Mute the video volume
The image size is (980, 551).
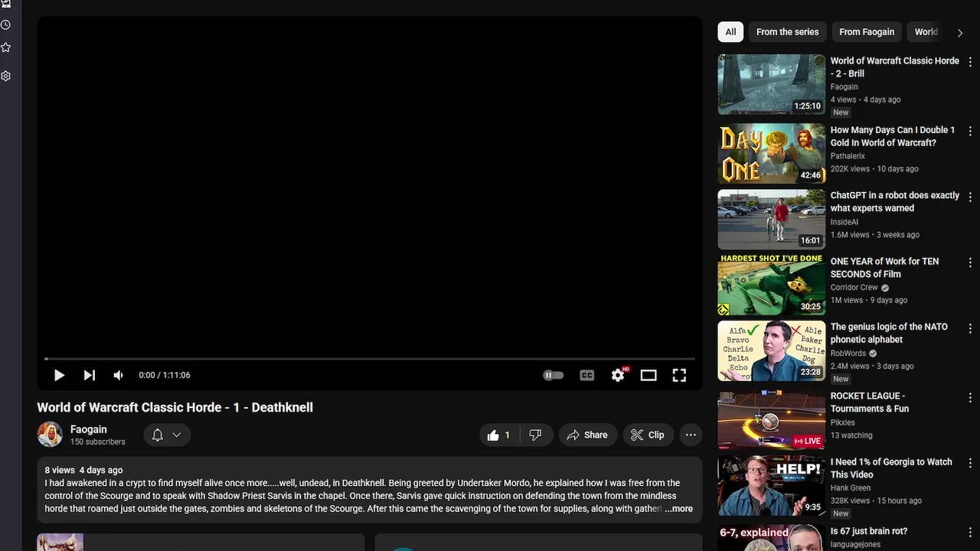(x=118, y=375)
